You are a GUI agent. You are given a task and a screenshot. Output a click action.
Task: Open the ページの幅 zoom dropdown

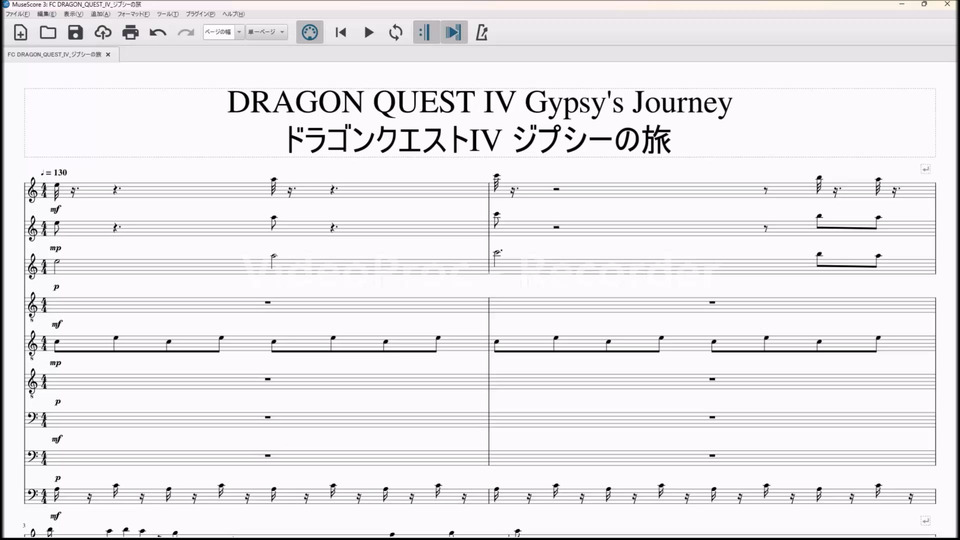point(223,32)
